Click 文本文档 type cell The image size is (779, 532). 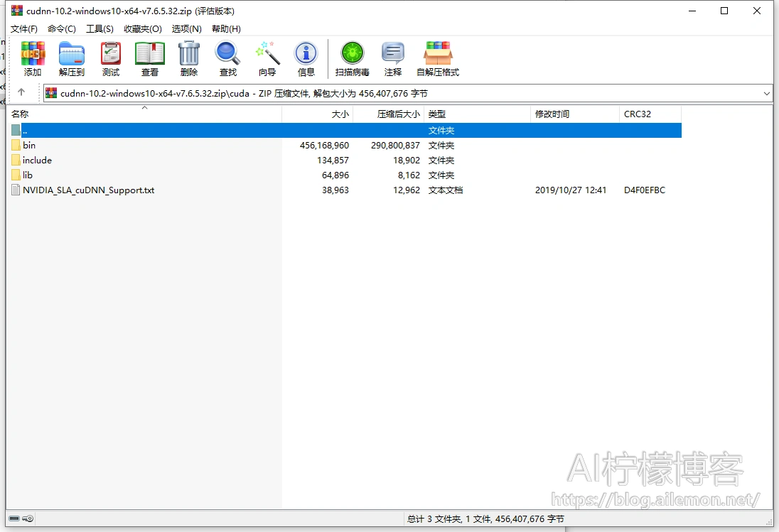[x=446, y=190]
